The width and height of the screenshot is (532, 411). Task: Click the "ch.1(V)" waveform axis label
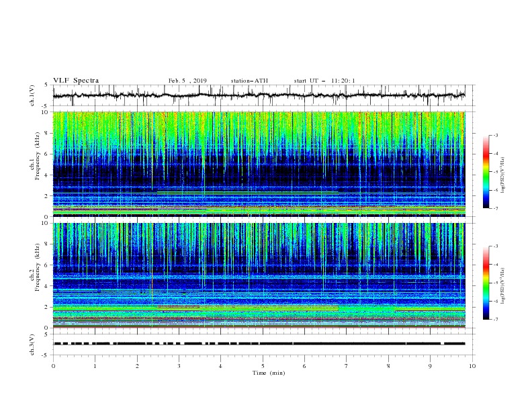[x=32, y=95]
